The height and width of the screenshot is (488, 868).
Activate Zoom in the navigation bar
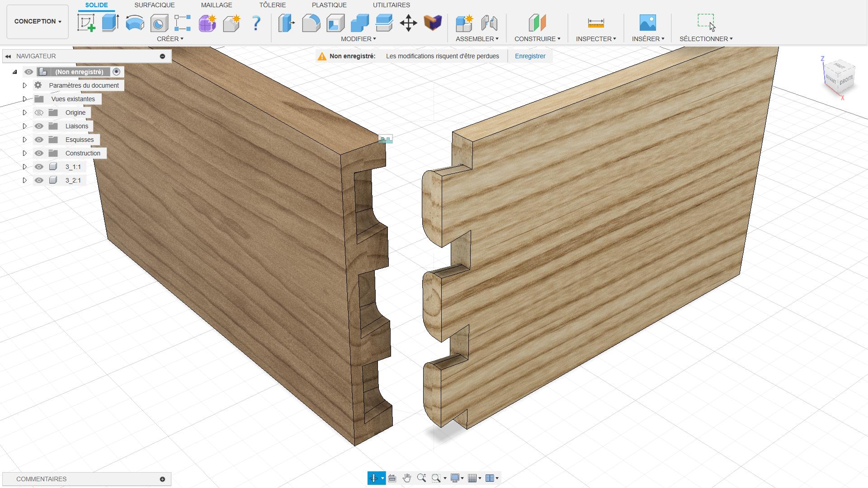coord(422,478)
